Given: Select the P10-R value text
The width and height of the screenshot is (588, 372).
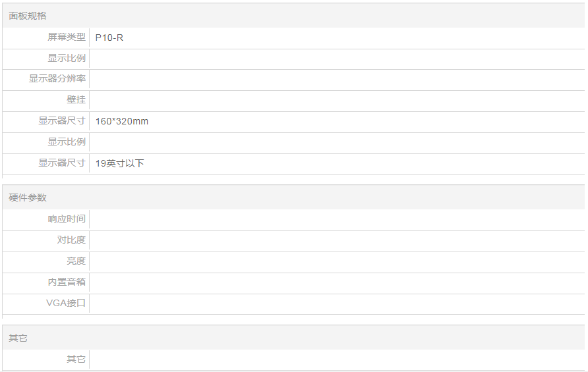Looking at the screenshot, I should click(x=109, y=38).
